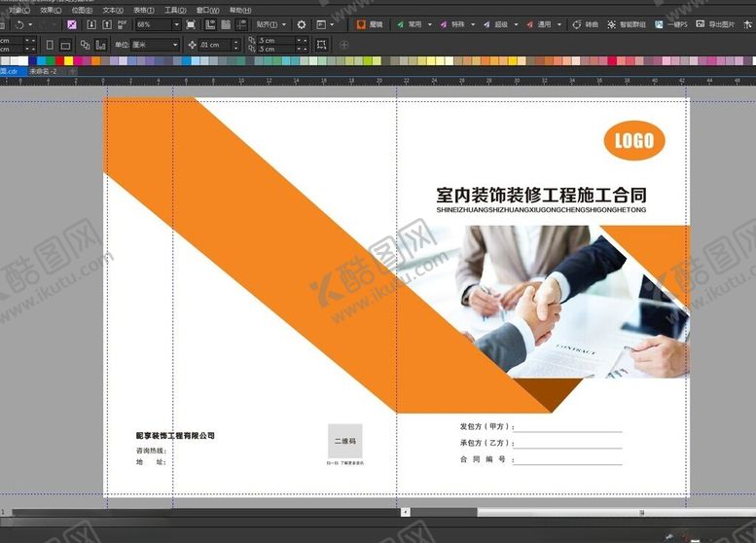Open the 对象 menu
The width and height of the screenshot is (756, 543).
(x=19, y=10)
